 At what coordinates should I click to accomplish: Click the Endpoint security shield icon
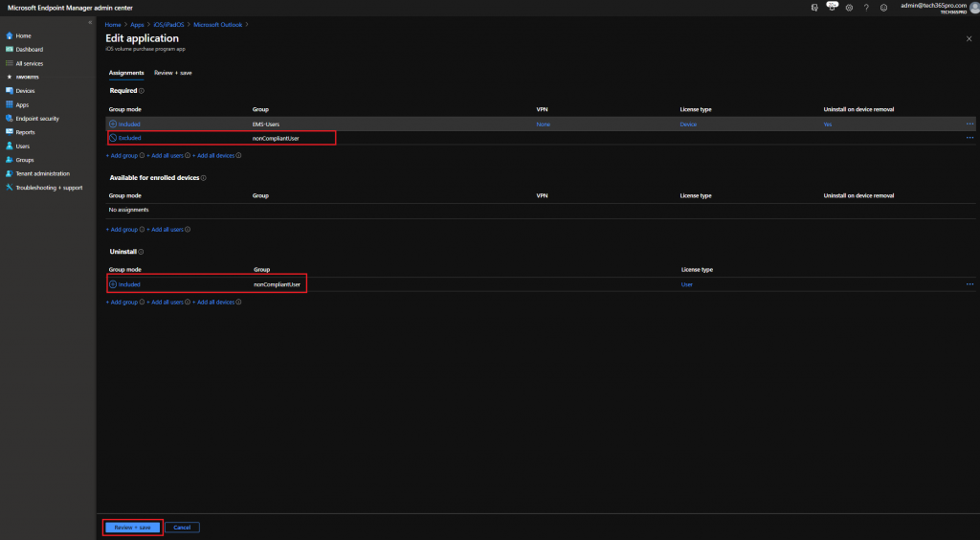[x=10, y=119]
